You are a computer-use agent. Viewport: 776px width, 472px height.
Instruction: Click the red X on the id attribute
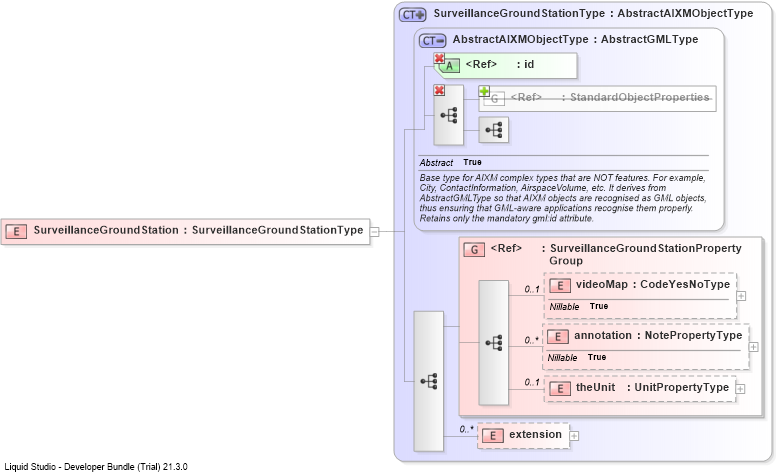coord(439,58)
